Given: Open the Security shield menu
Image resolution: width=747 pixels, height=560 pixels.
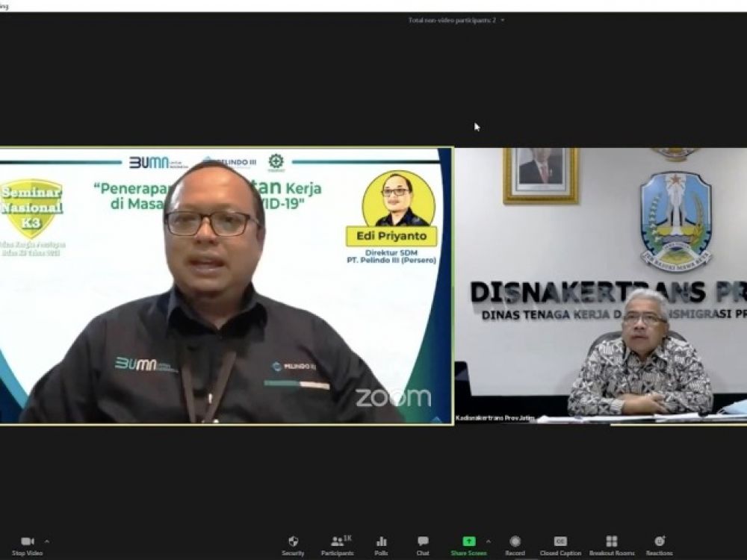Looking at the screenshot, I should point(293,541).
